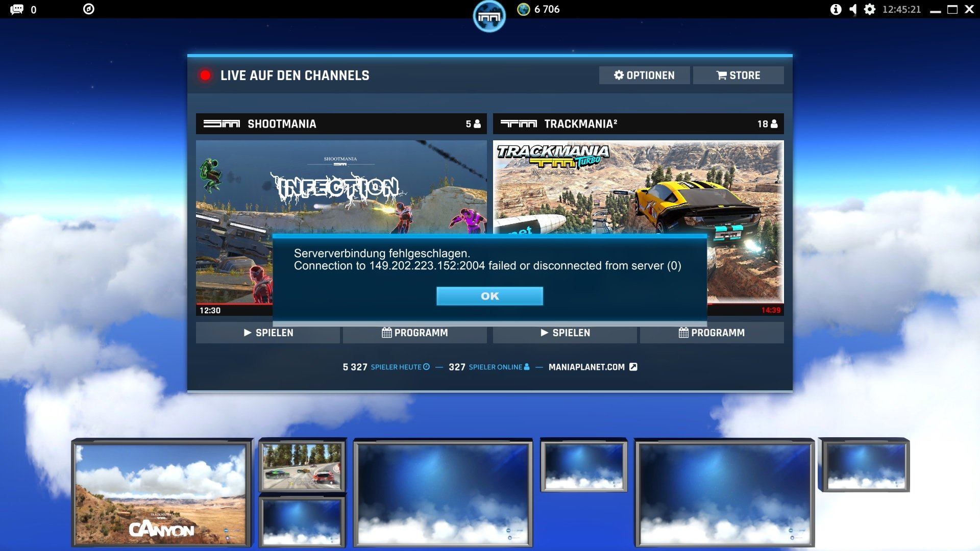This screenshot has width=980, height=551.
Task: Click TrackMania player count icon
Action: click(774, 124)
